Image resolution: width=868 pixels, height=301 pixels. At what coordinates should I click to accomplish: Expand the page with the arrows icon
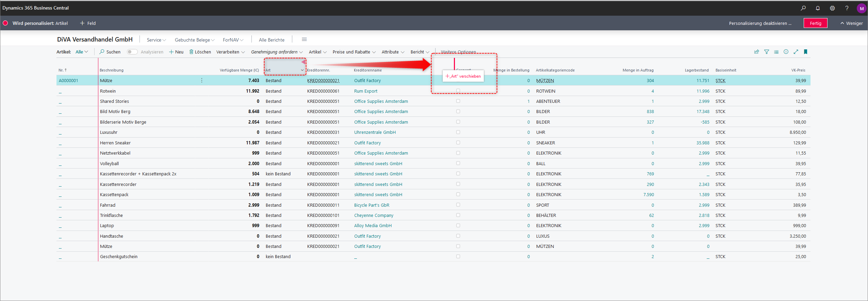[x=796, y=52]
